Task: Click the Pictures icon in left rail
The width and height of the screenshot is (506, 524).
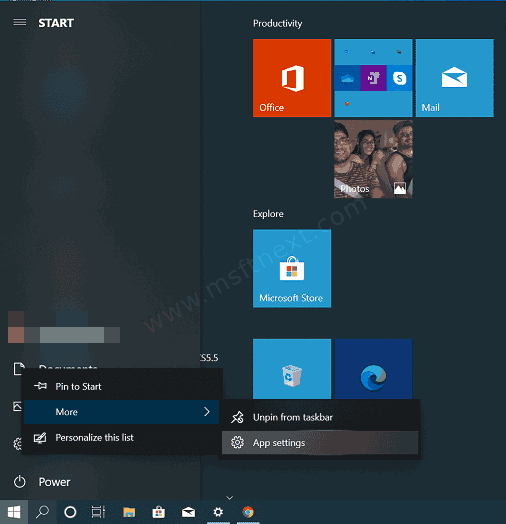Action: point(17,406)
